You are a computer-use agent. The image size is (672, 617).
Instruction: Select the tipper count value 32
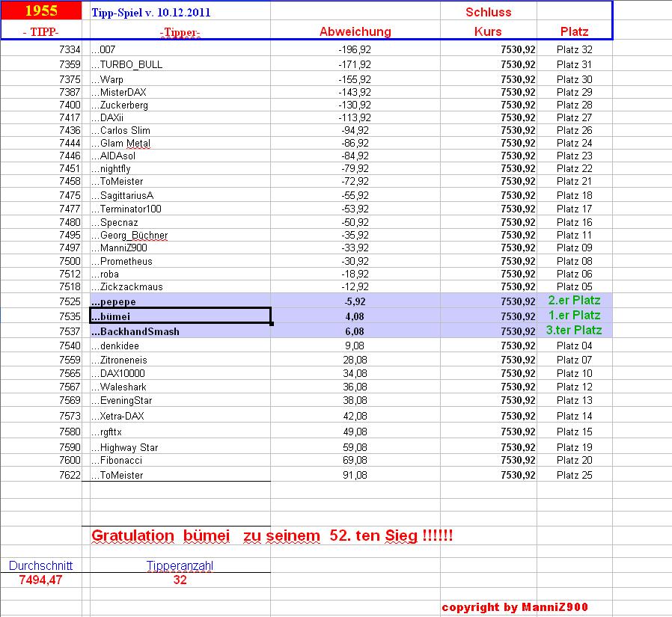pos(180,580)
